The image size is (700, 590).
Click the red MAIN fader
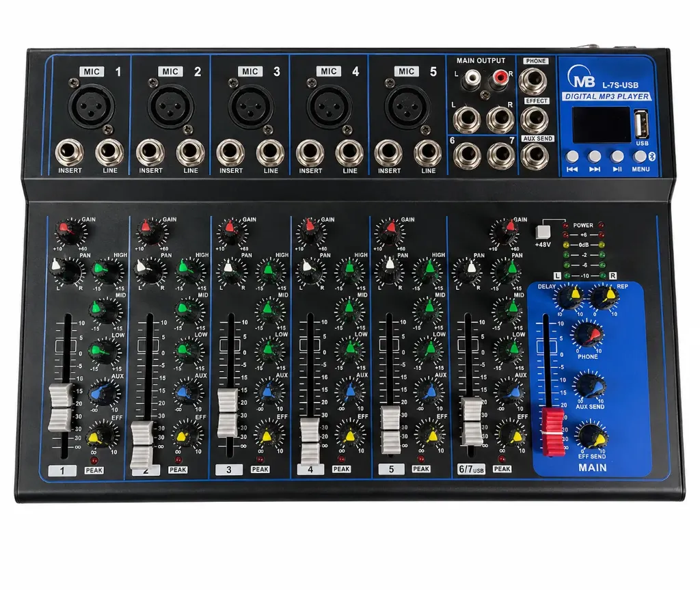(553, 431)
